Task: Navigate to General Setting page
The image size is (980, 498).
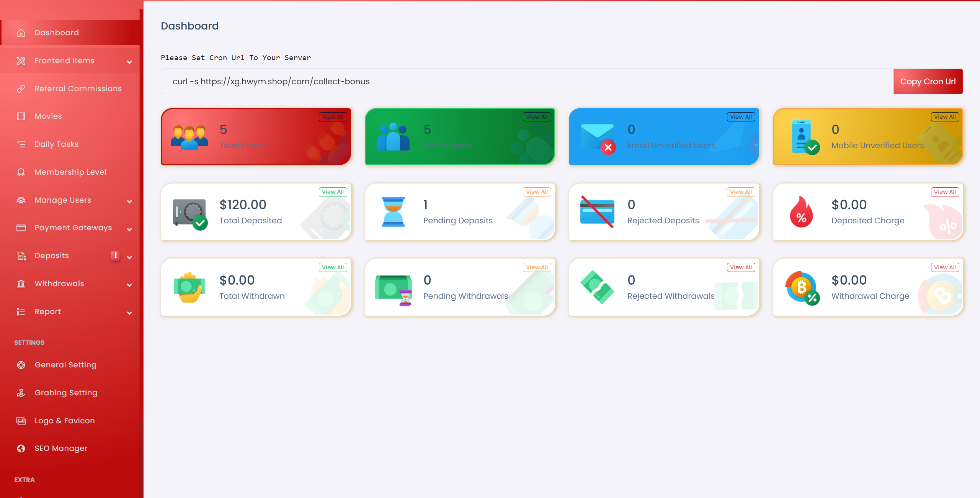Action: tap(65, 365)
